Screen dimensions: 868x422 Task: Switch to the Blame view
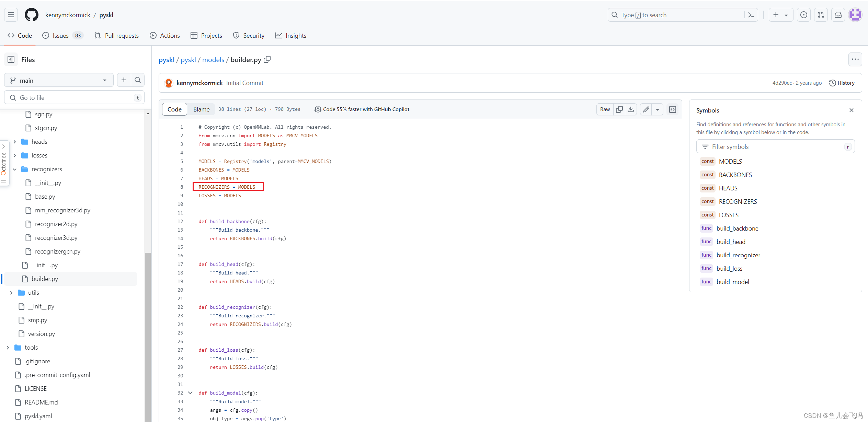pyautogui.click(x=201, y=109)
